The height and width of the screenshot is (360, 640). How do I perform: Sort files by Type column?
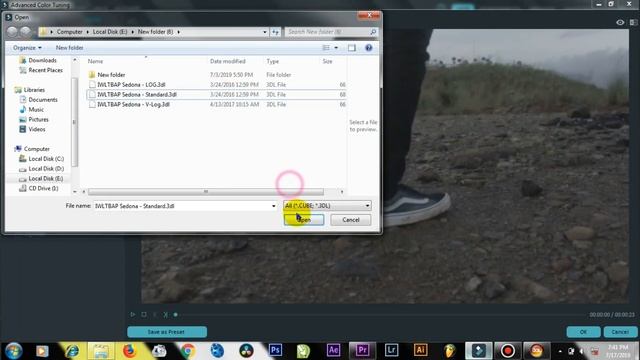273,61
